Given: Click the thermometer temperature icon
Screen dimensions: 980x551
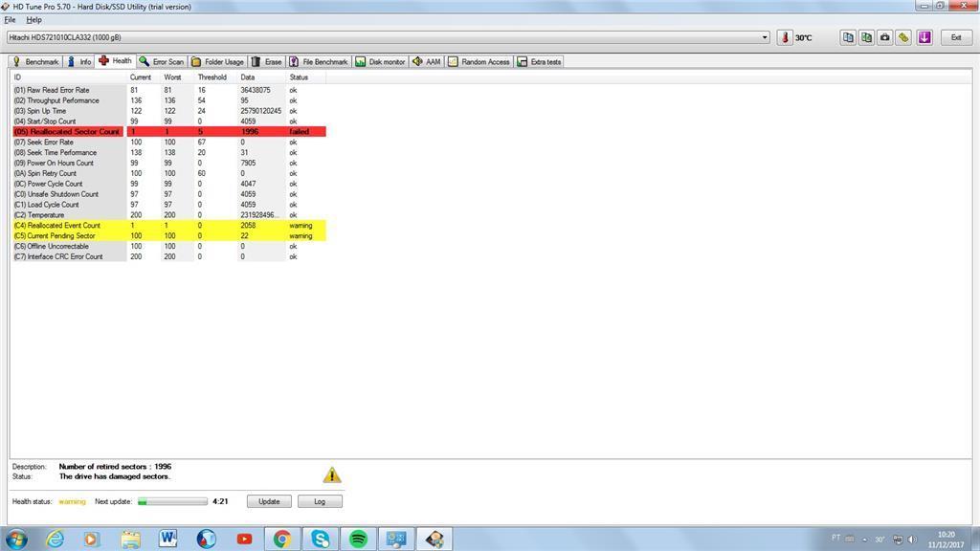Looking at the screenshot, I should (785, 37).
